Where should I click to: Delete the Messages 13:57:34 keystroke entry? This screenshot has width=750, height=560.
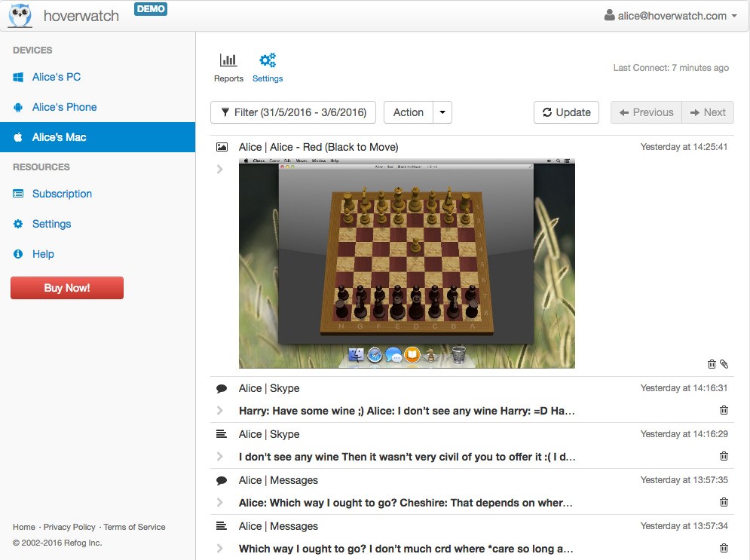pyautogui.click(x=724, y=548)
